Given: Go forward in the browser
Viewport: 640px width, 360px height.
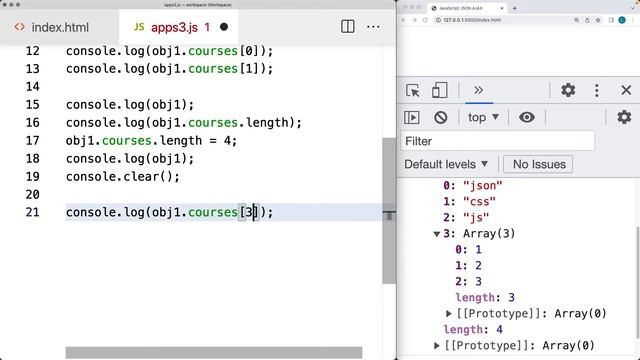Looking at the screenshot, I should (414, 20).
